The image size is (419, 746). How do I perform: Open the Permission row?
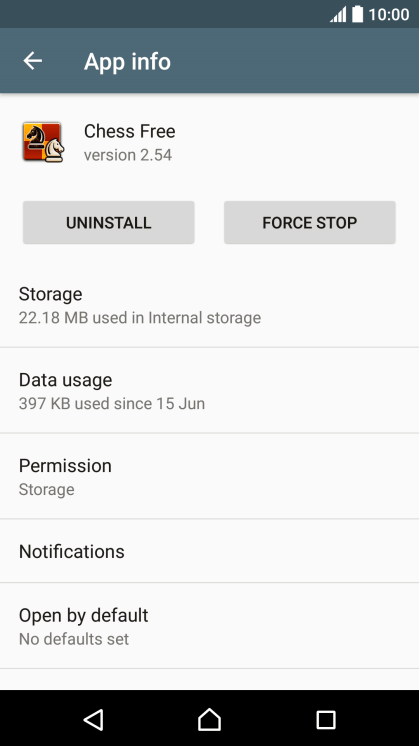(209, 476)
